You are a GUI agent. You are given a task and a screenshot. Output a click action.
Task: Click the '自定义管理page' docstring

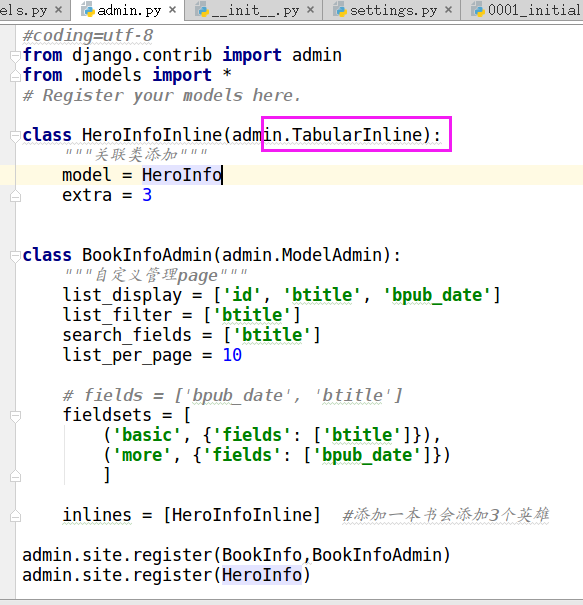click(x=156, y=275)
